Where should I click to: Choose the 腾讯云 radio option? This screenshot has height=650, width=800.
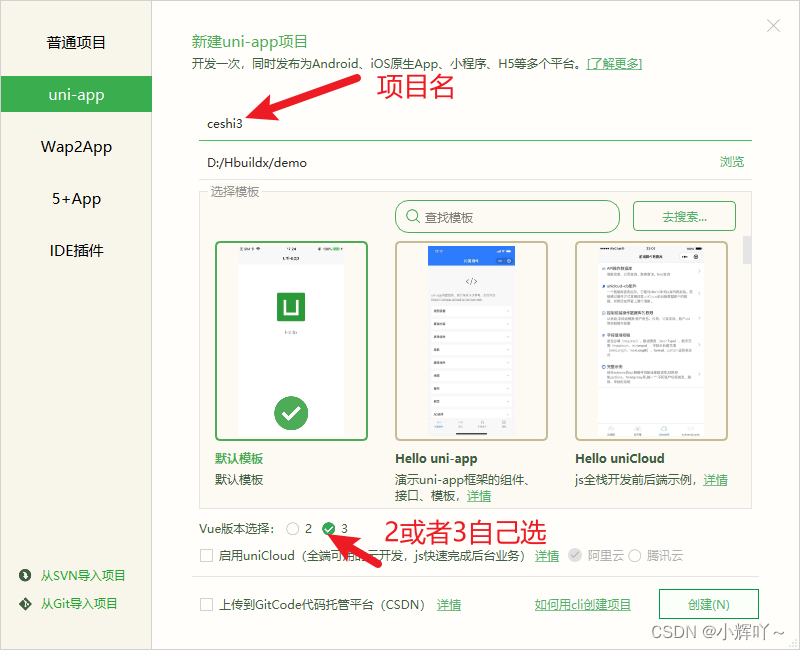point(635,556)
